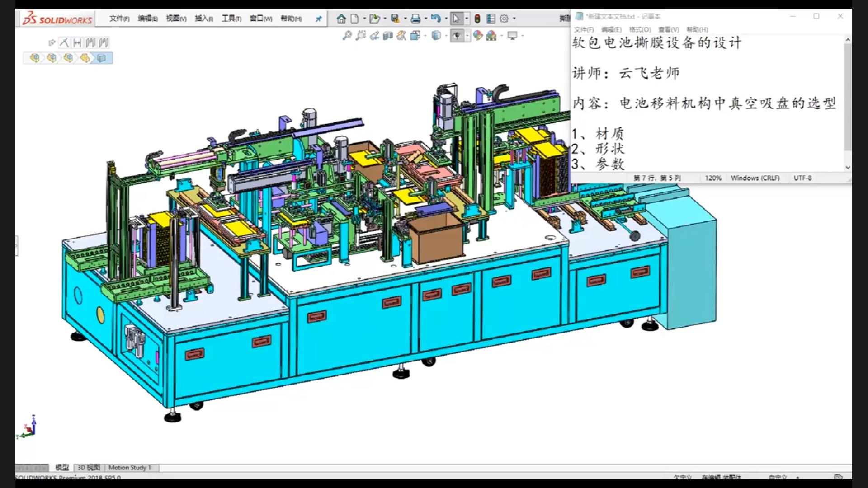This screenshot has height=488, width=868.
Task: Expand the Select tool dropdown arrow
Action: pyautogui.click(x=467, y=19)
